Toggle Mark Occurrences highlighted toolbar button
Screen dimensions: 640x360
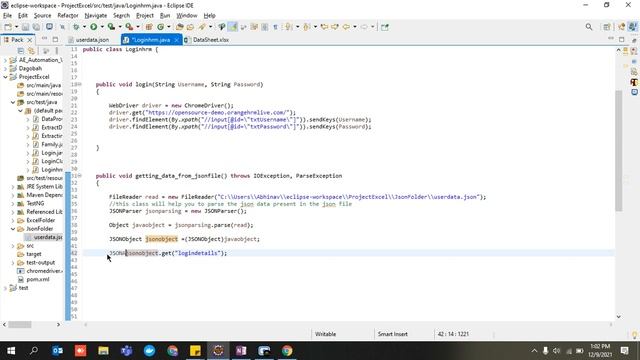tap(233, 27)
